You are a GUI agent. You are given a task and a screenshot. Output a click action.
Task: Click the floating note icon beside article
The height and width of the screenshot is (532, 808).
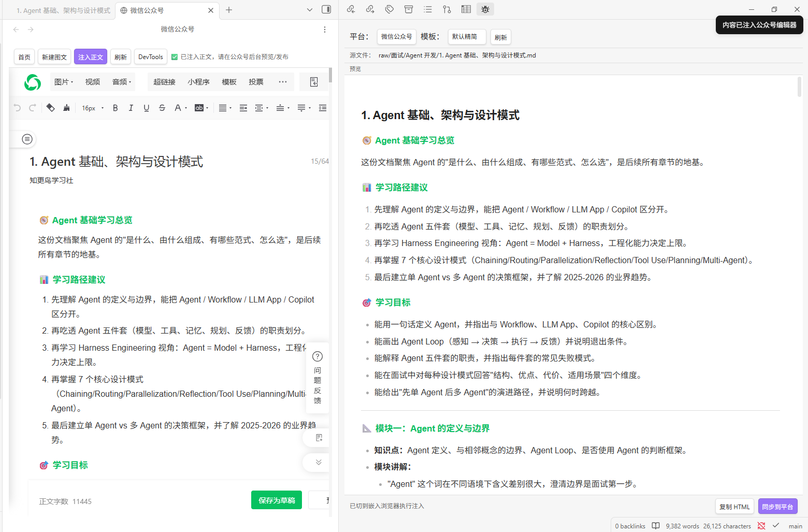[x=319, y=438]
